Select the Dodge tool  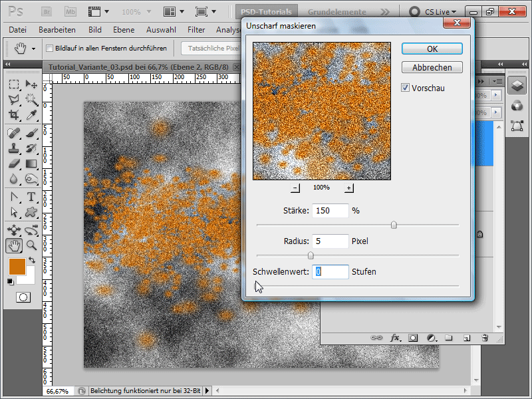coord(31,179)
